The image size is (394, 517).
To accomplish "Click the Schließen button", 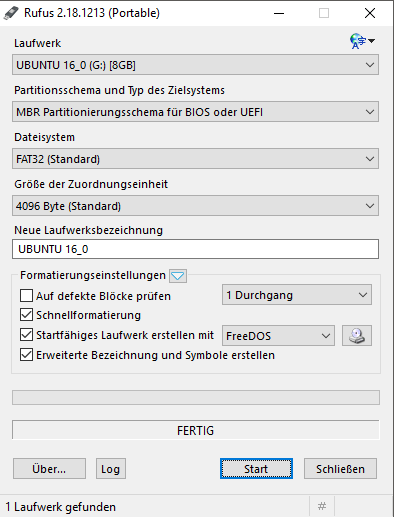I will point(340,469).
